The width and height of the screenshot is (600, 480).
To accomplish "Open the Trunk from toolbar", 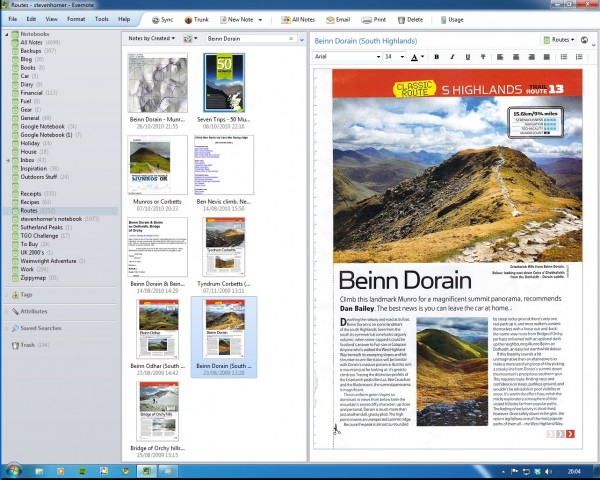I will tap(196, 20).
